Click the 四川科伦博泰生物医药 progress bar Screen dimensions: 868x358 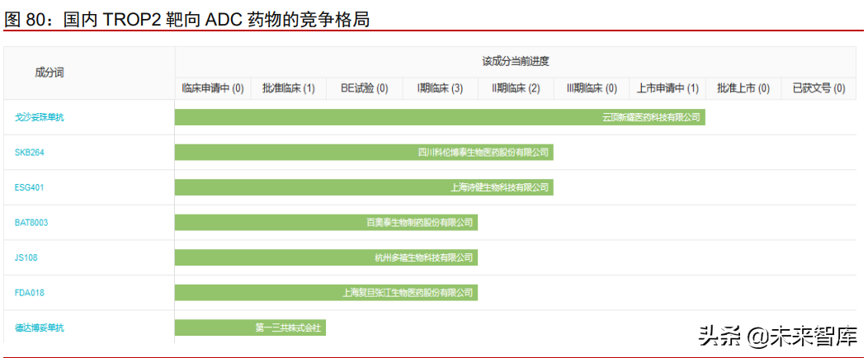click(x=363, y=153)
